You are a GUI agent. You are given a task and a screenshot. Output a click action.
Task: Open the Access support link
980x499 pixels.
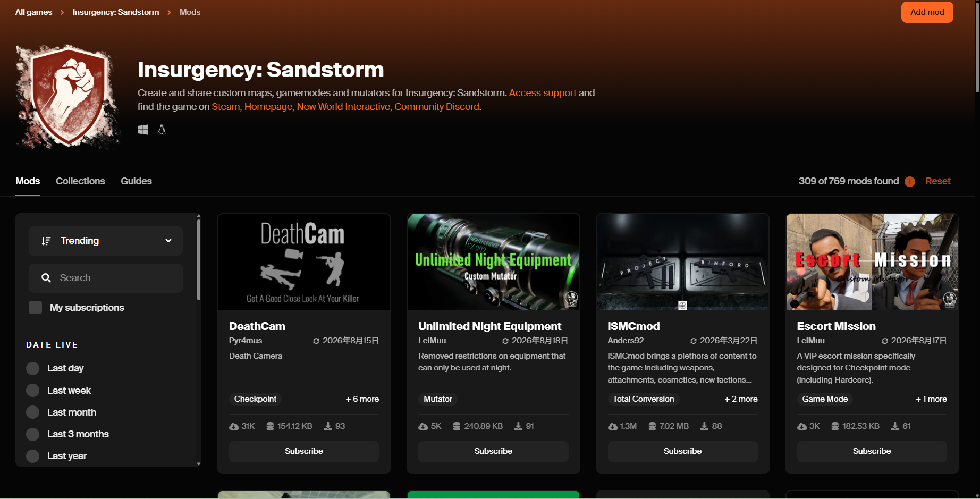click(x=543, y=93)
